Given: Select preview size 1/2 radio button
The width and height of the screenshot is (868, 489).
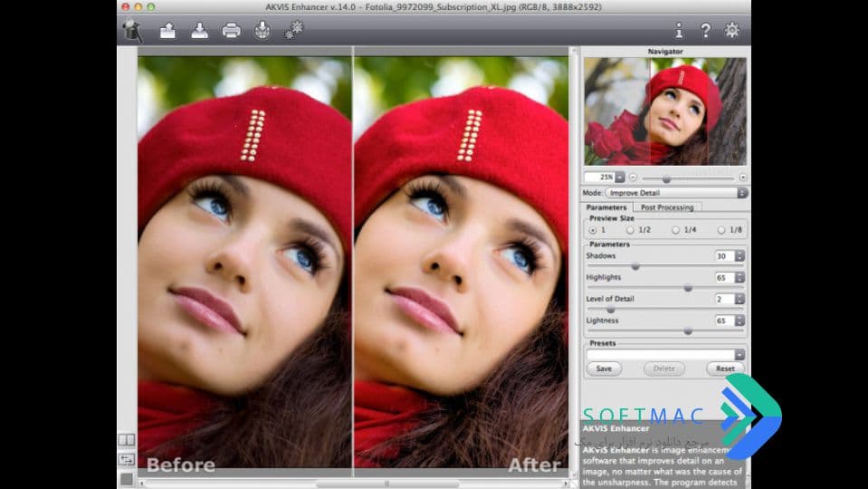Looking at the screenshot, I should point(630,230).
